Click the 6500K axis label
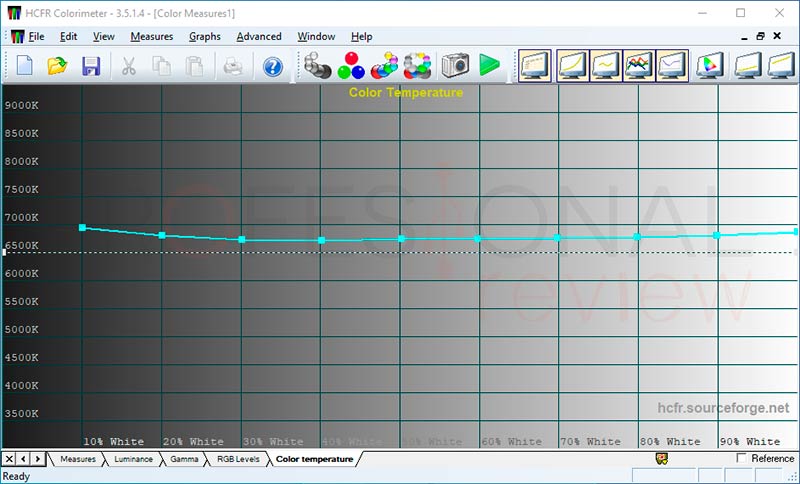The image size is (800, 484). tap(21, 245)
